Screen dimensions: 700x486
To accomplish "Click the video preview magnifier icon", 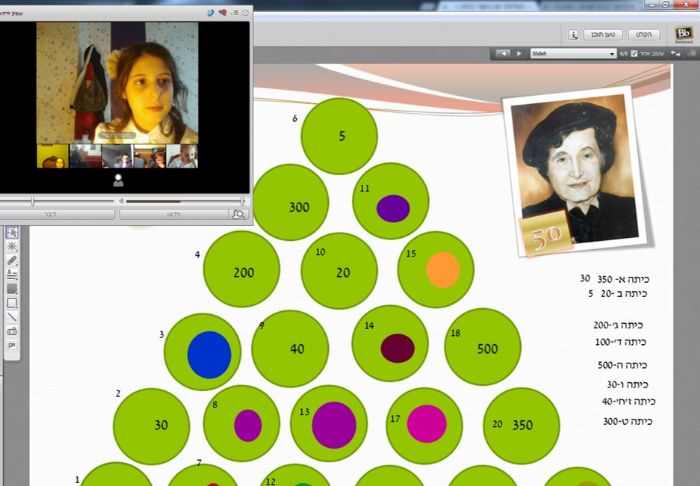I will pos(238,215).
